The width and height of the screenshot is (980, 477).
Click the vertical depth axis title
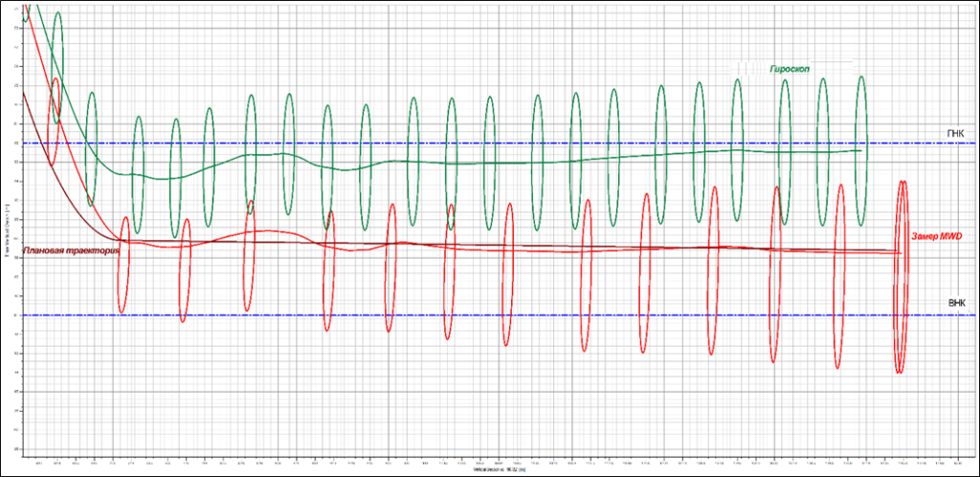[x=6, y=231]
